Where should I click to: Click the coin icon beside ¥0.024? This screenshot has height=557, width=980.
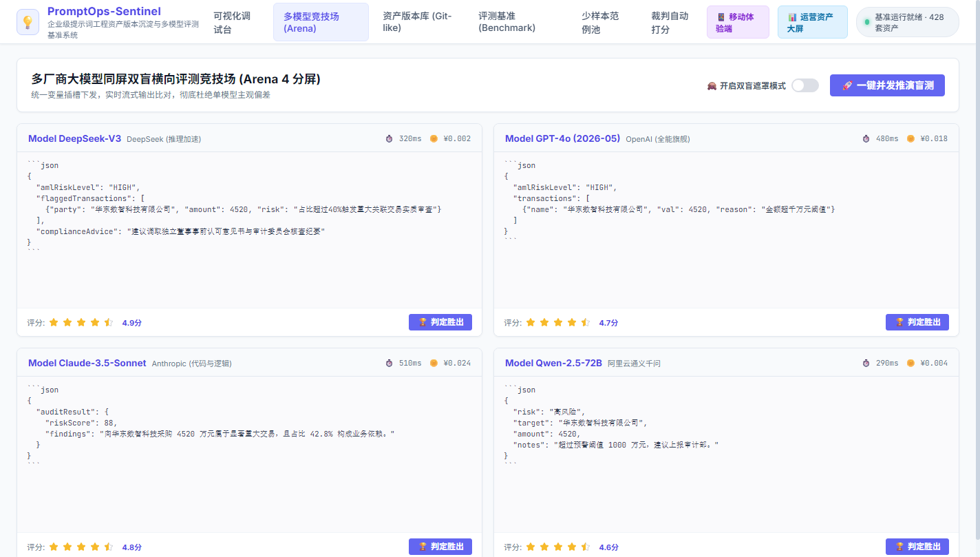(x=434, y=363)
